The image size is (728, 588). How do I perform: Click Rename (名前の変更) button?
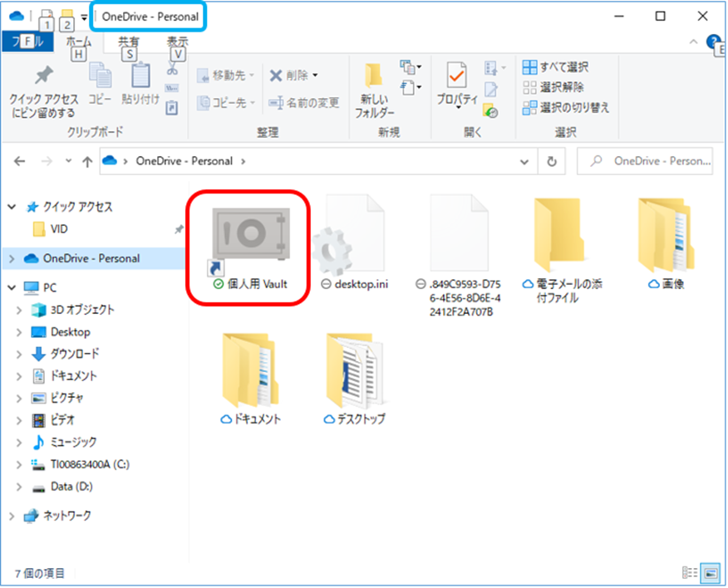[304, 102]
